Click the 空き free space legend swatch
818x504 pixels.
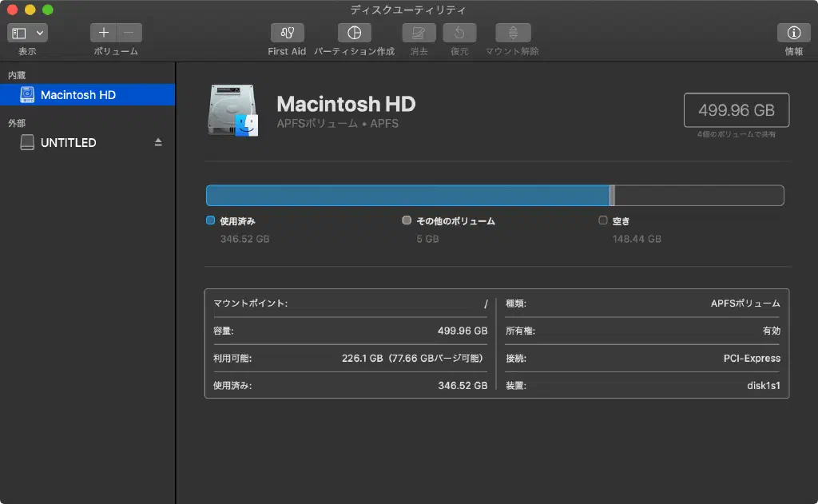603,220
